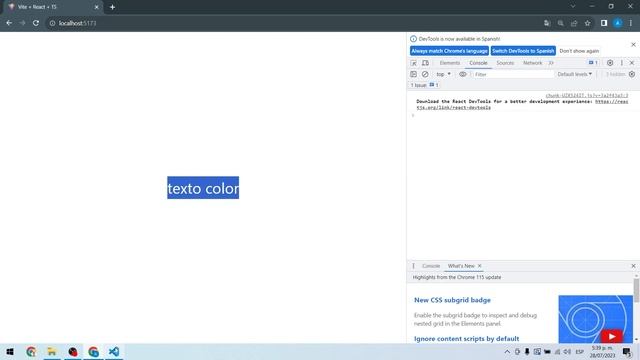This screenshot has width=640, height=360.
Task: Select the What's New drawer tab
Action: coord(461,266)
